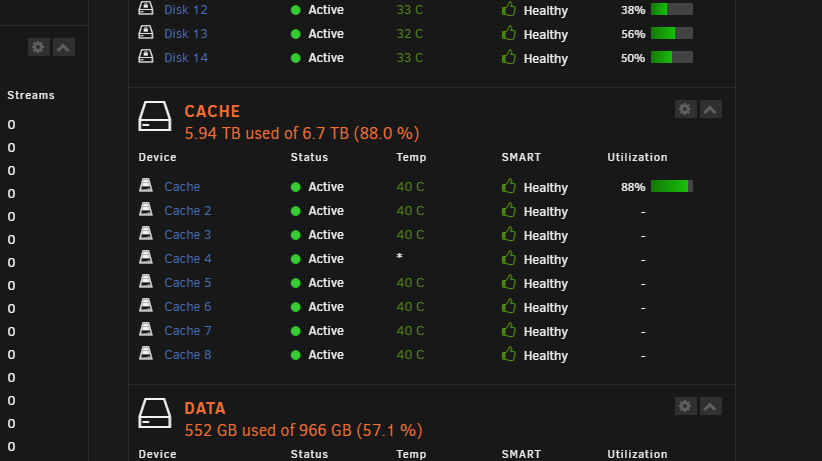Click the drive icon beside Cache 8
The image size is (822, 461).
click(146, 353)
